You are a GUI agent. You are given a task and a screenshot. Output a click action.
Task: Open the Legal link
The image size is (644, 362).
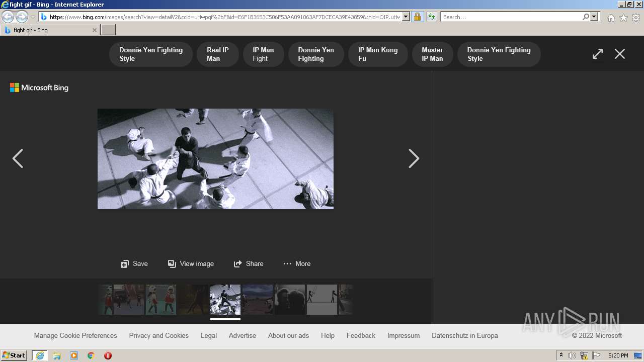tap(209, 335)
